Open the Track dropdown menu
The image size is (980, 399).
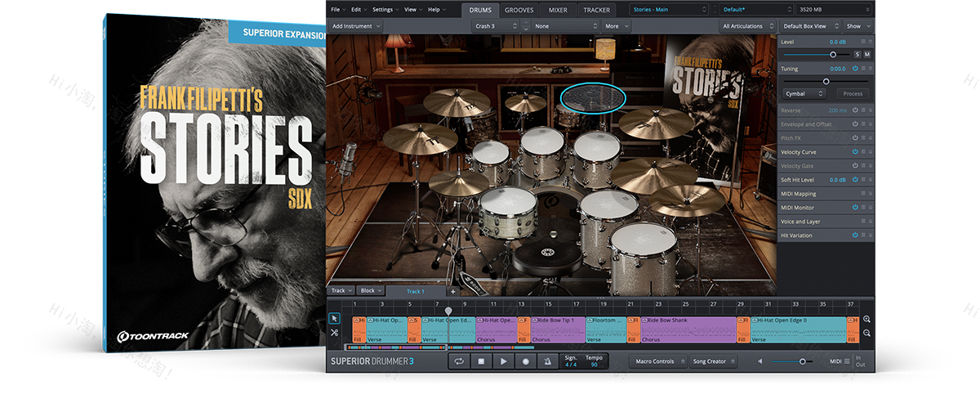click(x=341, y=290)
